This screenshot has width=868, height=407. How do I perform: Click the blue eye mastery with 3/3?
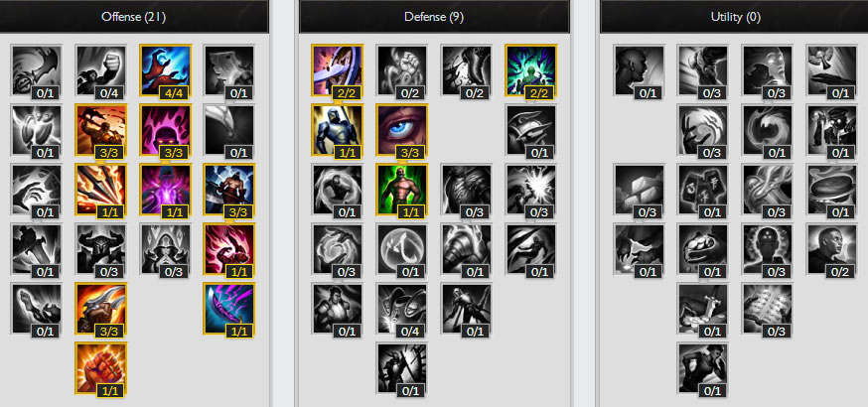tap(402, 130)
